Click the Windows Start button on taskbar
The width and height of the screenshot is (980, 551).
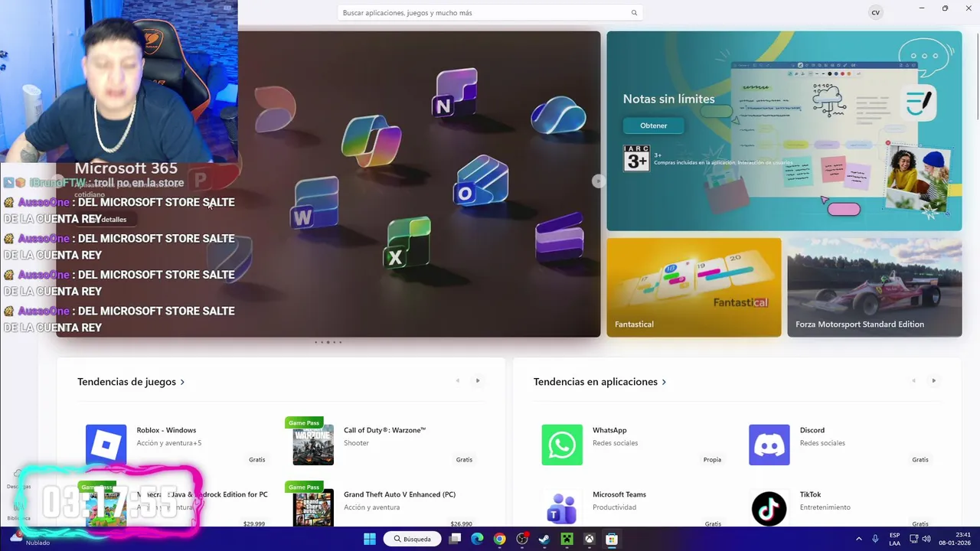click(370, 539)
